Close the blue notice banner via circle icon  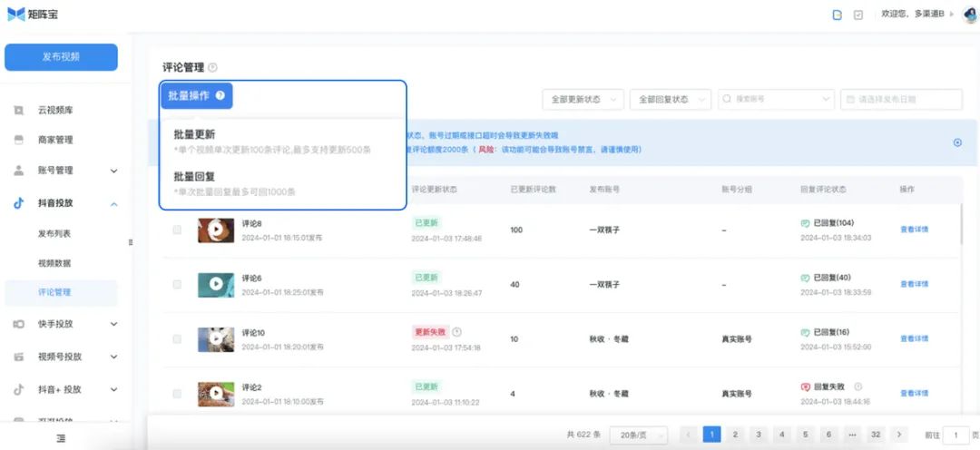pyautogui.click(x=957, y=142)
